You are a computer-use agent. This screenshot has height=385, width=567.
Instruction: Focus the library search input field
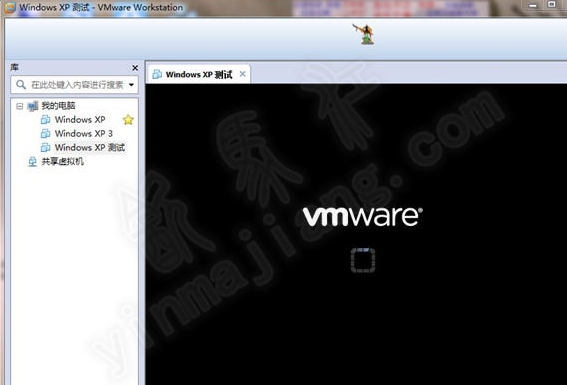(x=74, y=85)
